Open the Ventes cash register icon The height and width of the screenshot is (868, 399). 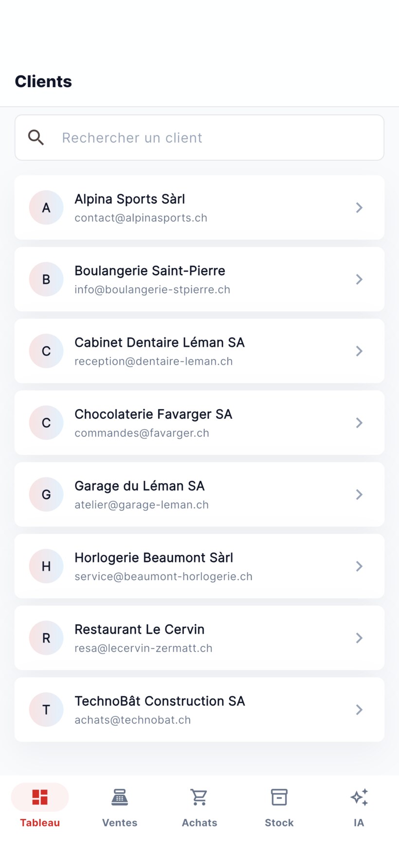[x=120, y=797]
